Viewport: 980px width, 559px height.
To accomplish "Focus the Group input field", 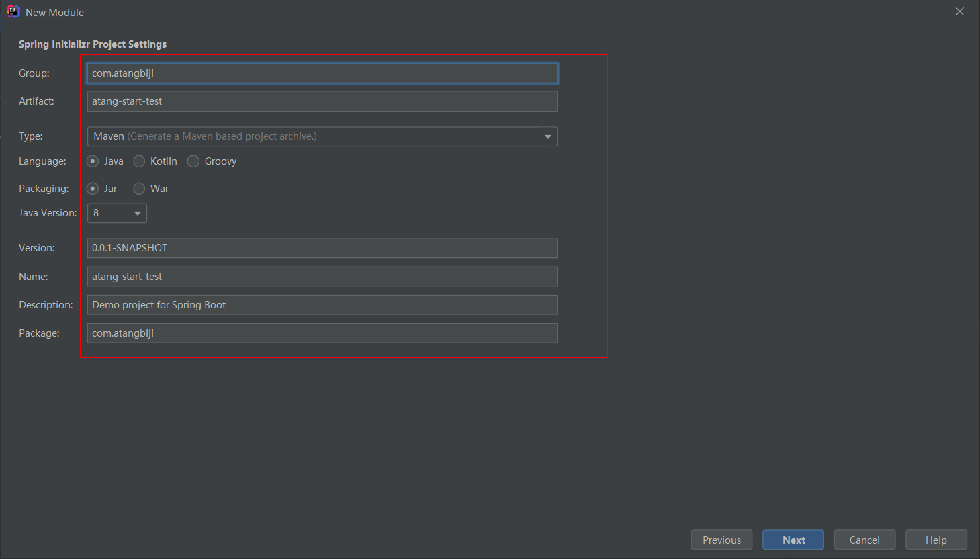I will click(x=322, y=73).
